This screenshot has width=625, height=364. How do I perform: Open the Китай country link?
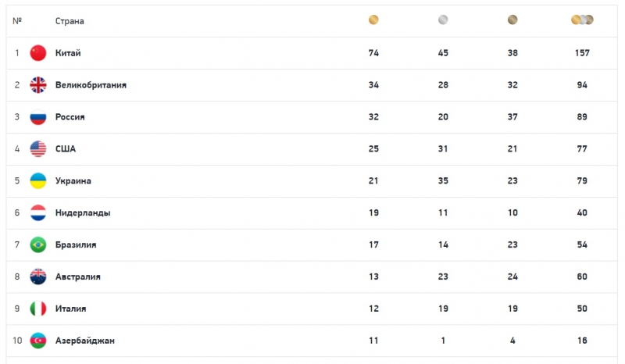68,53
